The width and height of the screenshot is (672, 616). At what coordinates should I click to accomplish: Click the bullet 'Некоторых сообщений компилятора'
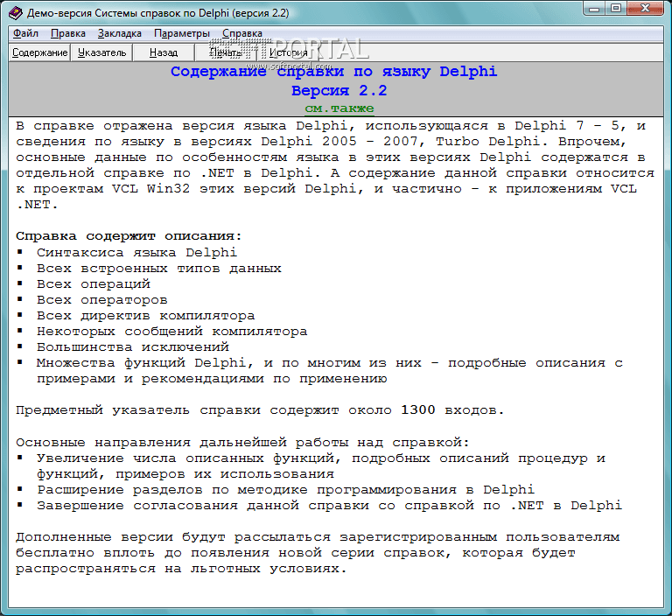tap(171, 332)
